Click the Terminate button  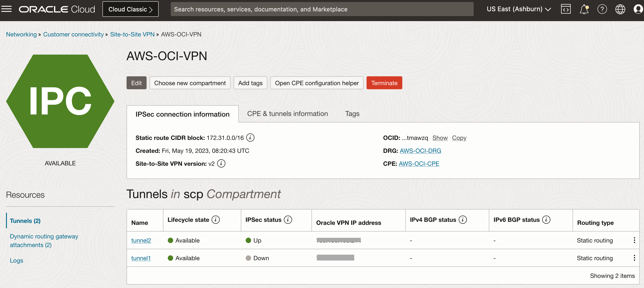pos(384,83)
